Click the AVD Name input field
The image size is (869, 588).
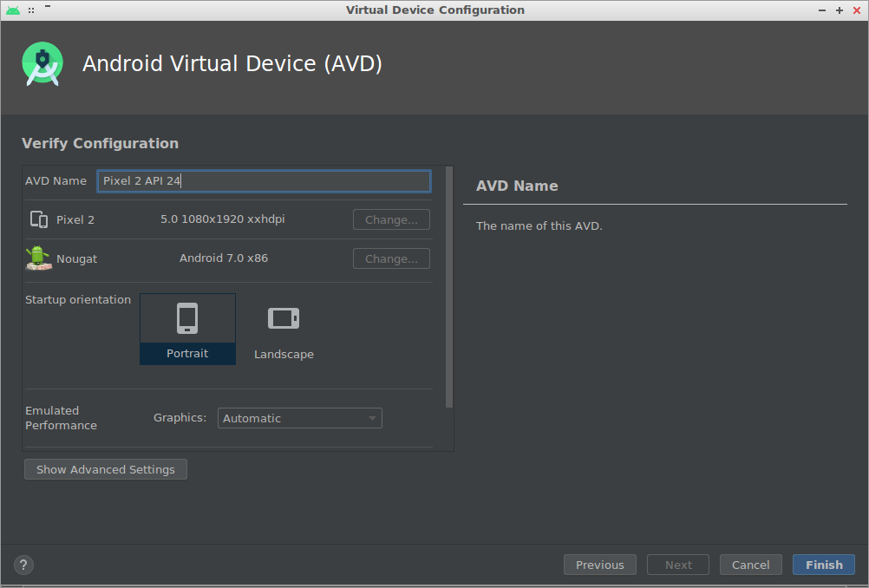(x=264, y=181)
